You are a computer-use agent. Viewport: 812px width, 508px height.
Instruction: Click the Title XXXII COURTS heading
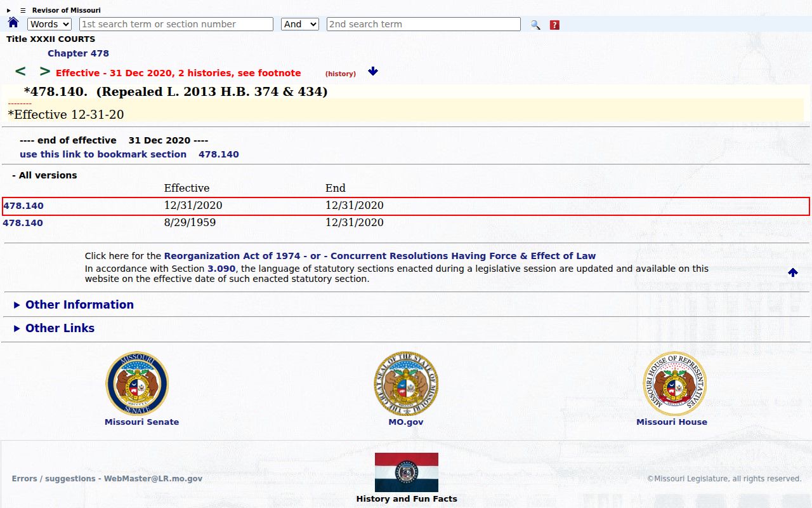(51, 39)
